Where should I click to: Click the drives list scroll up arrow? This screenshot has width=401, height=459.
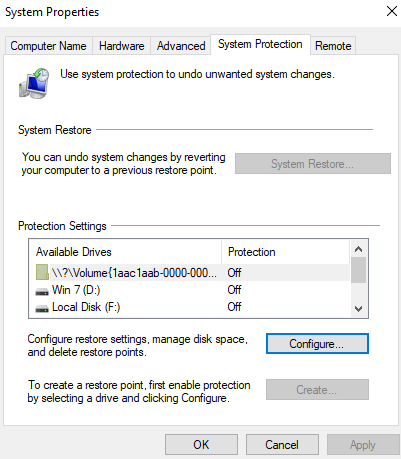(x=359, y=249)
